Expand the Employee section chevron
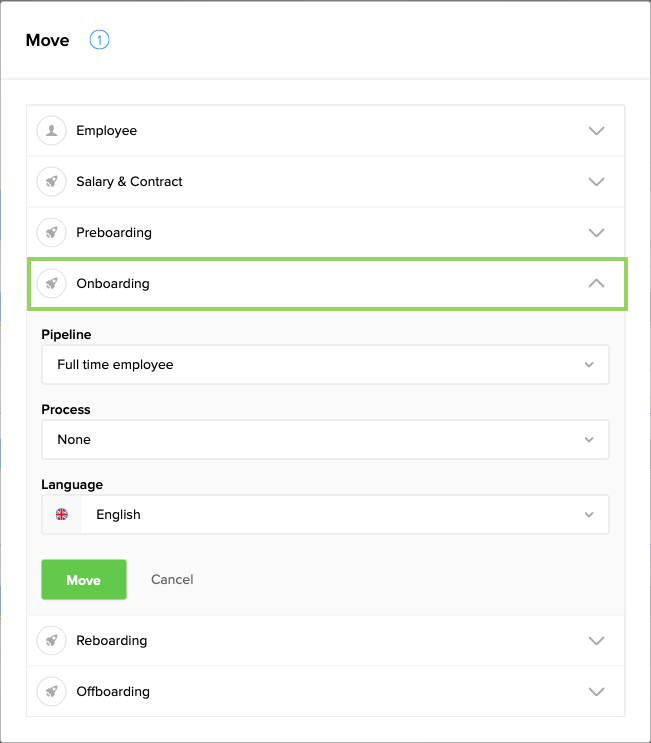The width and height of the screenshot is (651, 743). 597,131
